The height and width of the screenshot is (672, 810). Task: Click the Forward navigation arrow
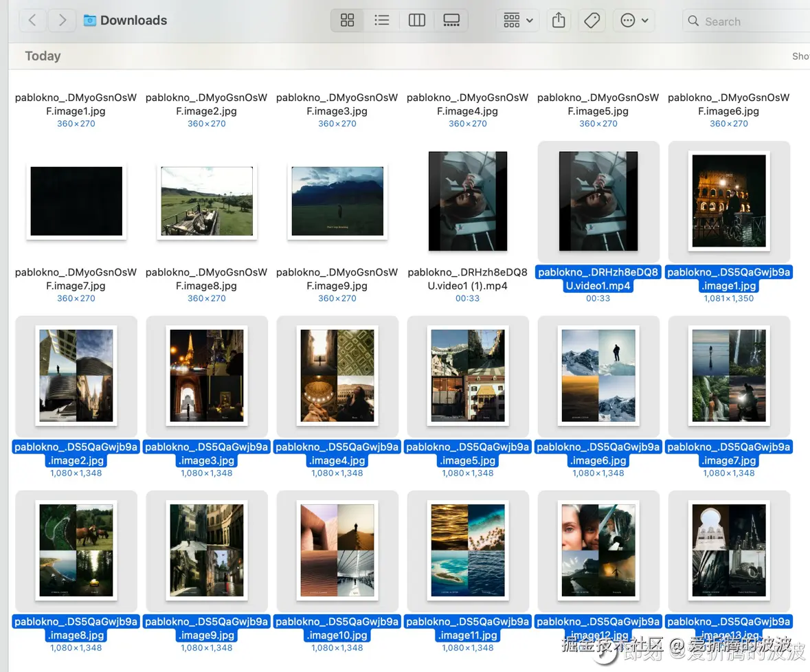[63, 21]
